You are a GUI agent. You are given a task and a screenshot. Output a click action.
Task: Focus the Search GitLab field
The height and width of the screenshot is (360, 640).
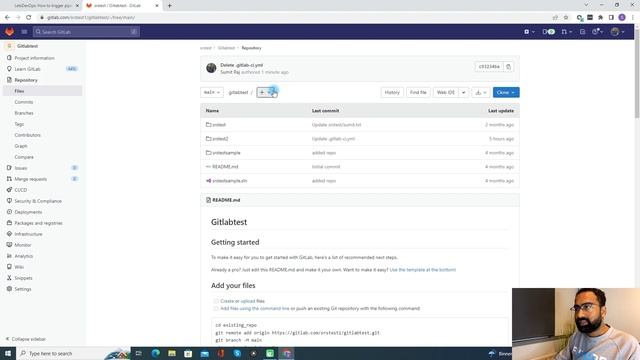(x=87, y=31)
